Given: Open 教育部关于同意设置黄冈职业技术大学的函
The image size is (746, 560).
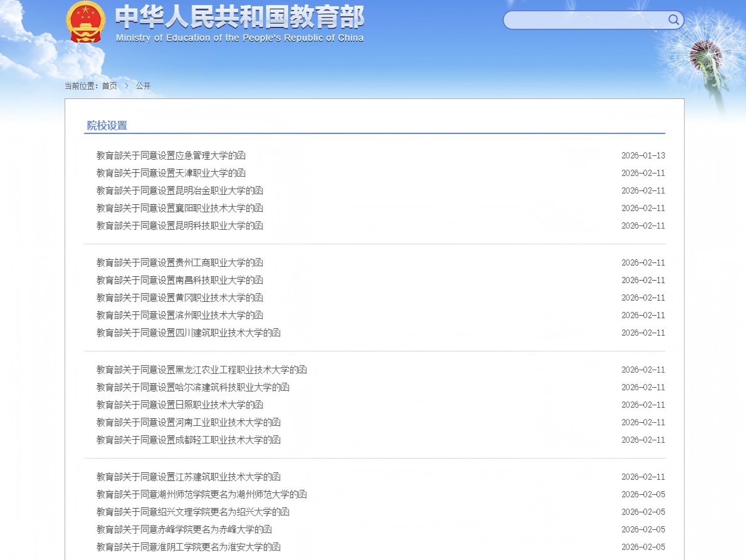Looking at the screenshot, I should pos(180,298).
